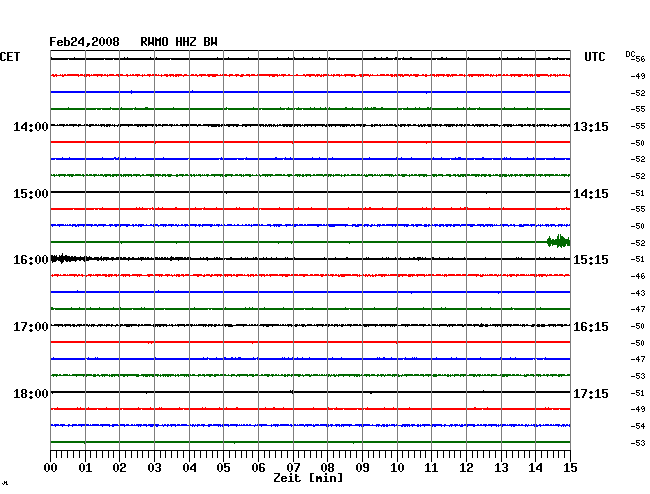Click the green seismic burst near minute 14

pos(558,242)
